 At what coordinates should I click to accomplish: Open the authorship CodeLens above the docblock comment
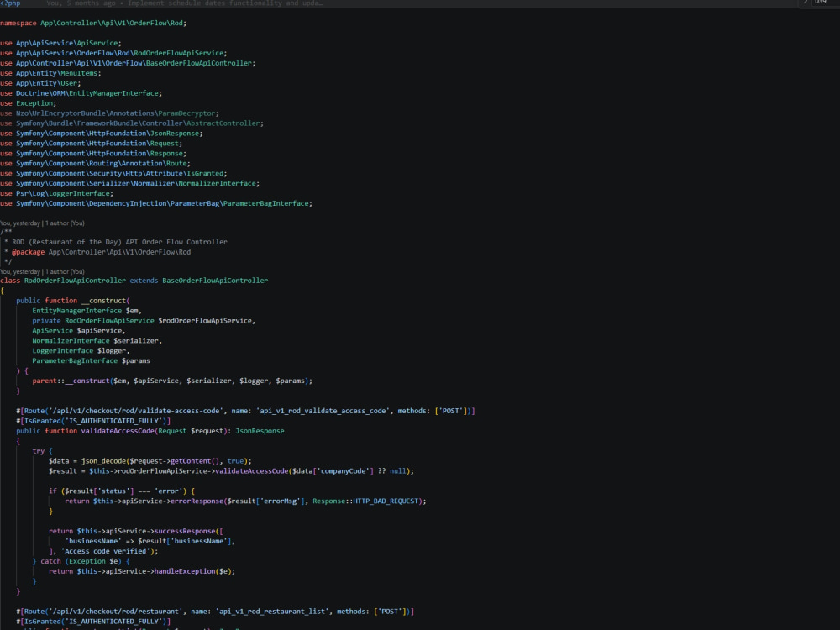click(42, 223)
